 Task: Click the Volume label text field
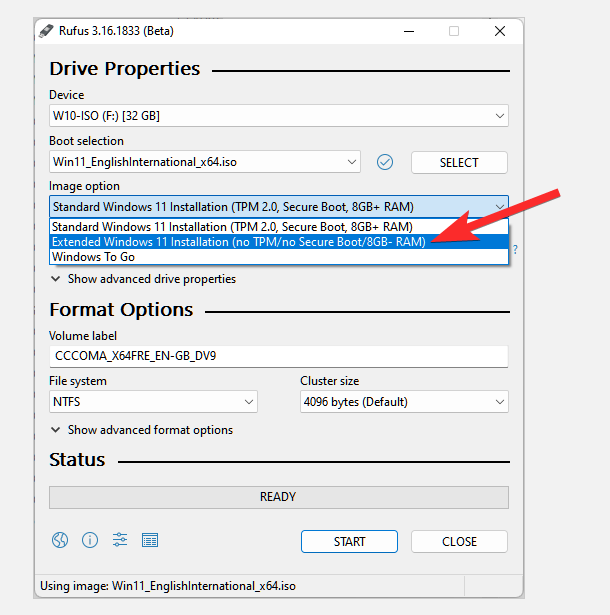pyautogui.click(x=278, y=356)
